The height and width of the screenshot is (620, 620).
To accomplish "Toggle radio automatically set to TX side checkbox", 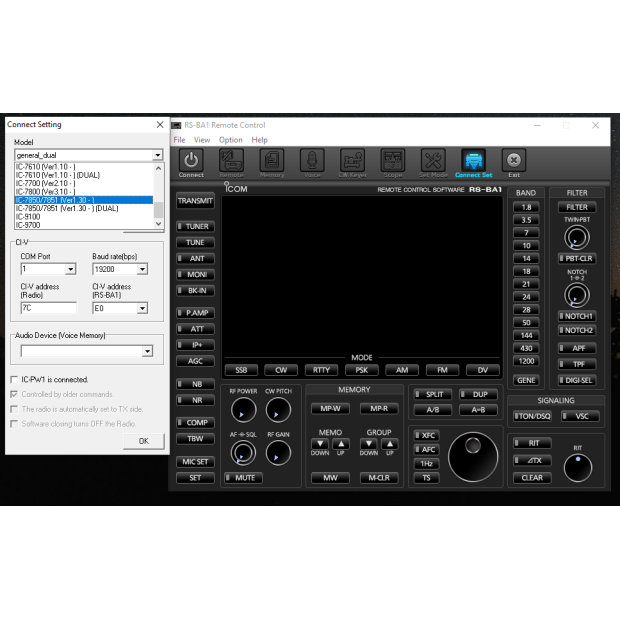I will pyautogui.click(x=14, y=409).
